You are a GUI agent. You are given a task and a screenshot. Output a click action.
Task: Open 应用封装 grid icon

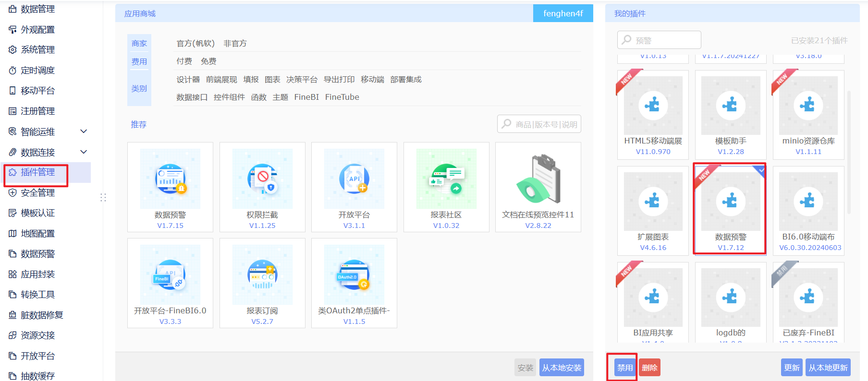click(13, 274)
